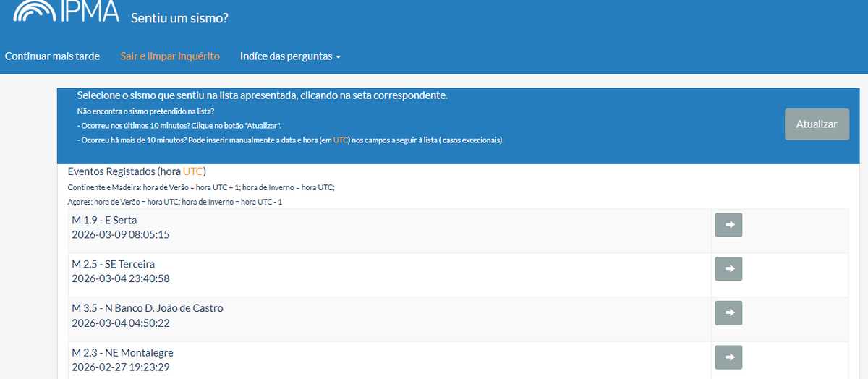Click the Atualizar button
868x379 pixels.
[817, 124]
